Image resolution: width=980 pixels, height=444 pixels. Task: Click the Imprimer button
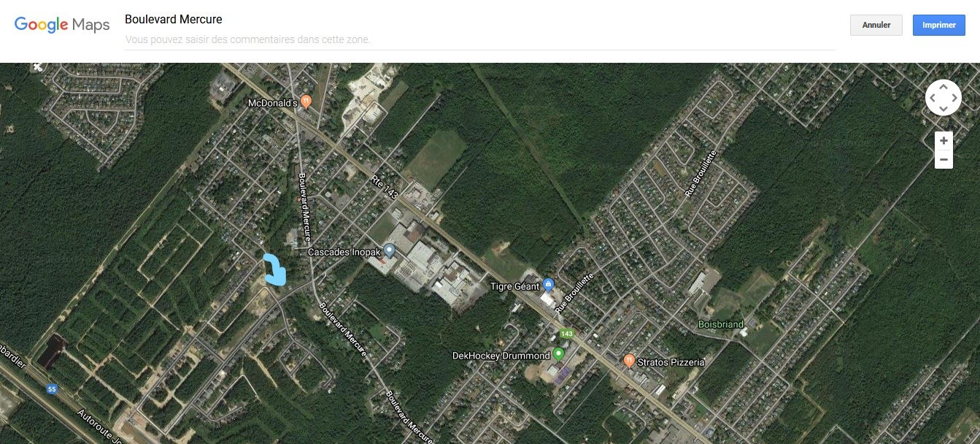939,25
